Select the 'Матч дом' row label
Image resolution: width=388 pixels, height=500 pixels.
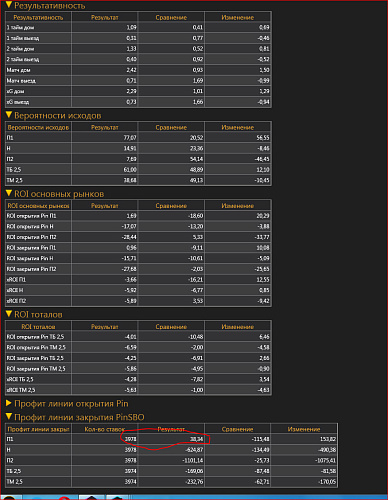pyautogui.click(x=18, y=70)
